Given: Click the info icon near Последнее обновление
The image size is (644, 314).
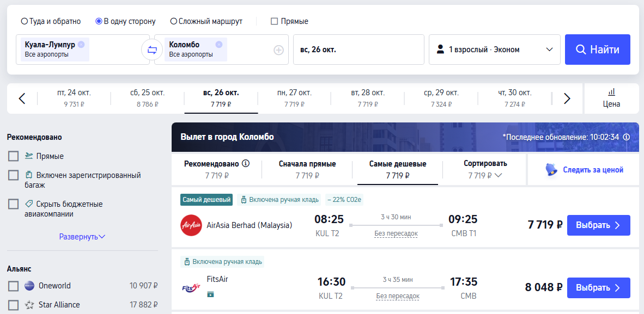Looking at the screenshot, I should tap(627, 137).
